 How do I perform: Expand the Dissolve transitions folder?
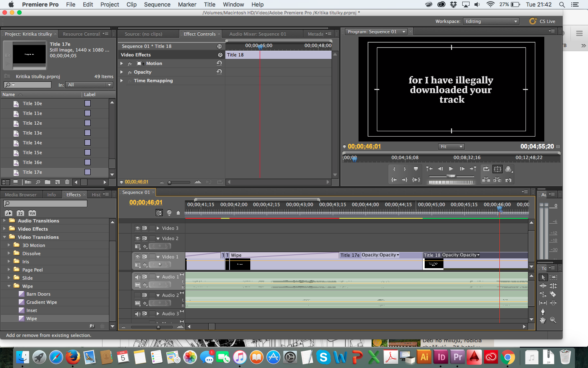[9, 254]
